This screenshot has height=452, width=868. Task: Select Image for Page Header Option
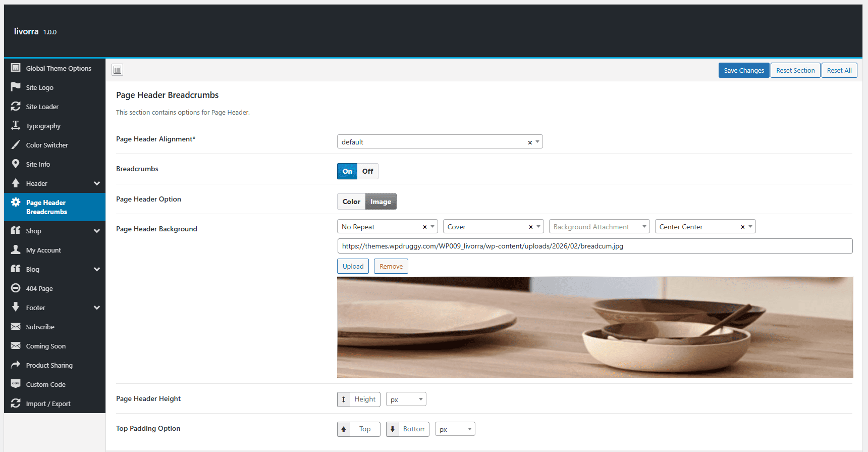tap(381, 202)
